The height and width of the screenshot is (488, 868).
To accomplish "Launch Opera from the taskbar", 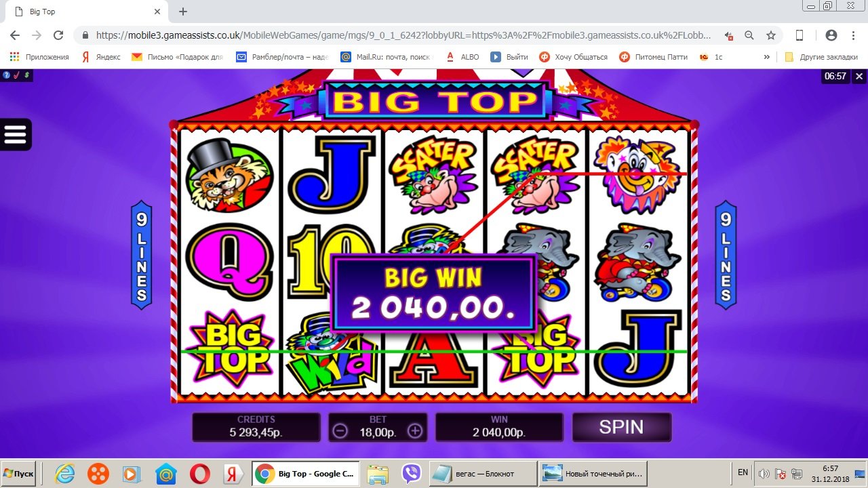I will [x=199, y=473].
